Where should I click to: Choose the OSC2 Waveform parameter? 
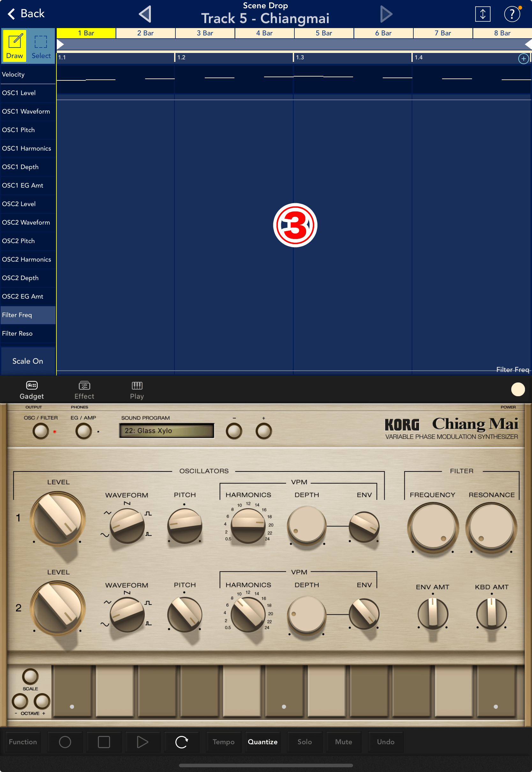[28, 222]
